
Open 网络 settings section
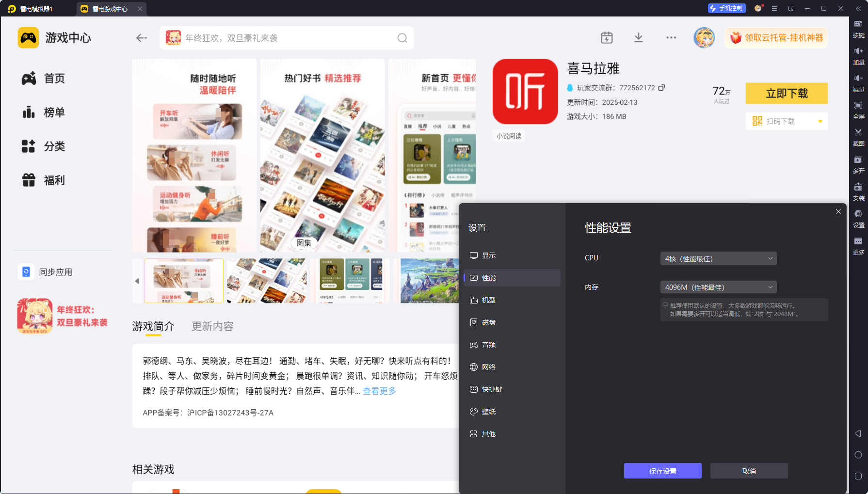click(x=488, y=367)
